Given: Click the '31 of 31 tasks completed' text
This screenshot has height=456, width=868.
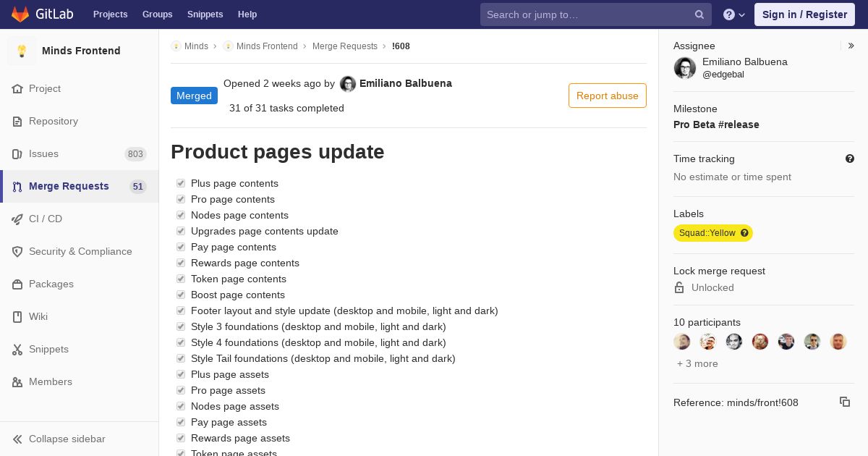Looking at the screenshot, I should point(286,108).
